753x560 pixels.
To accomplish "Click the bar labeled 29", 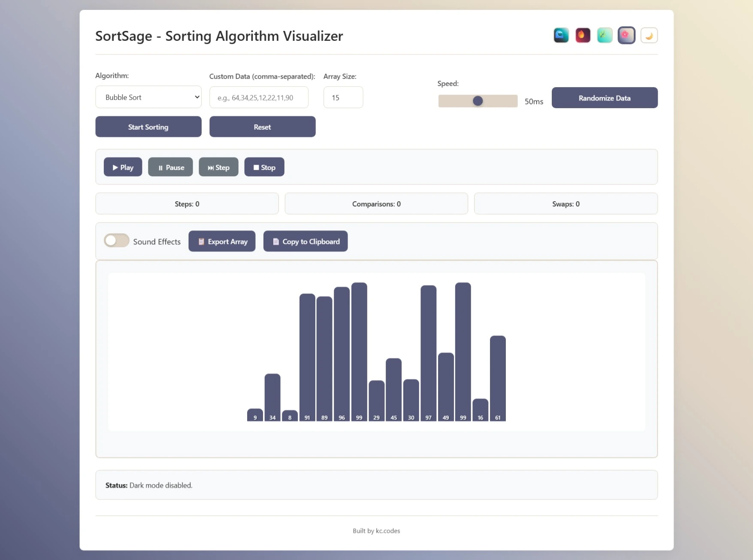I will tap(376, 401).
